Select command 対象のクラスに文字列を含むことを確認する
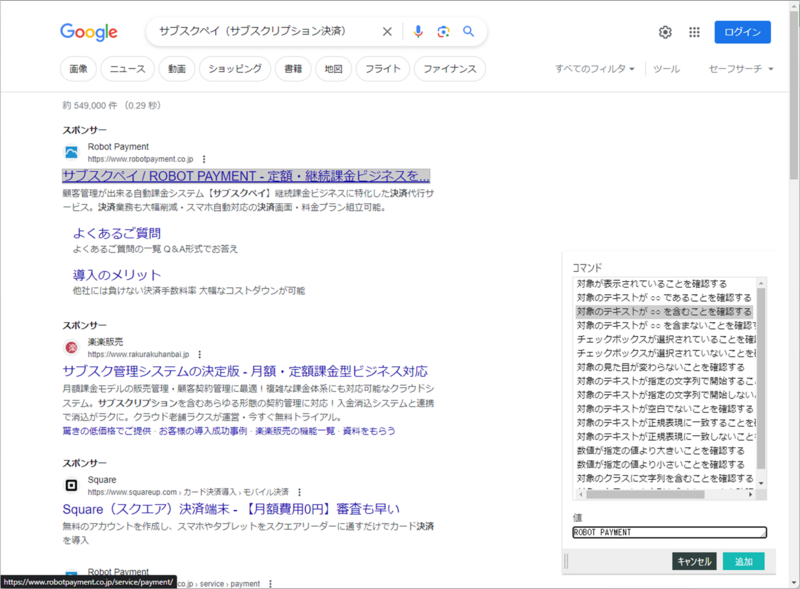 click(664, 478)
